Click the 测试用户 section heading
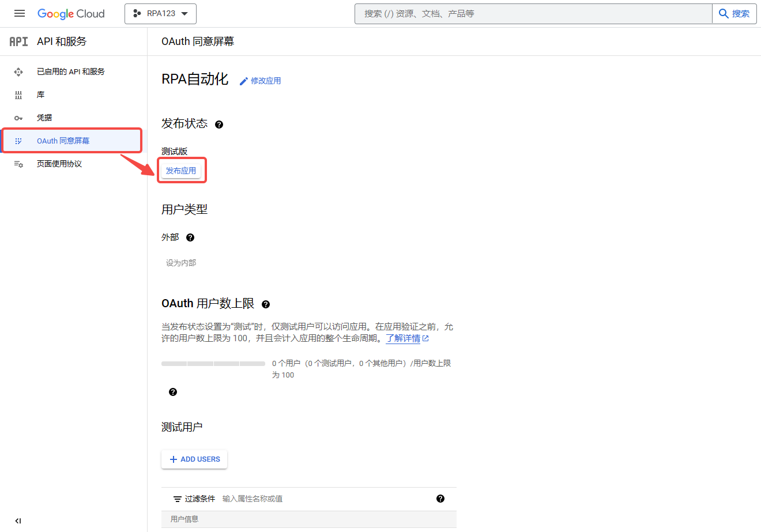Image resolution: width=761 pixels, height=532 pixels. 182,427
